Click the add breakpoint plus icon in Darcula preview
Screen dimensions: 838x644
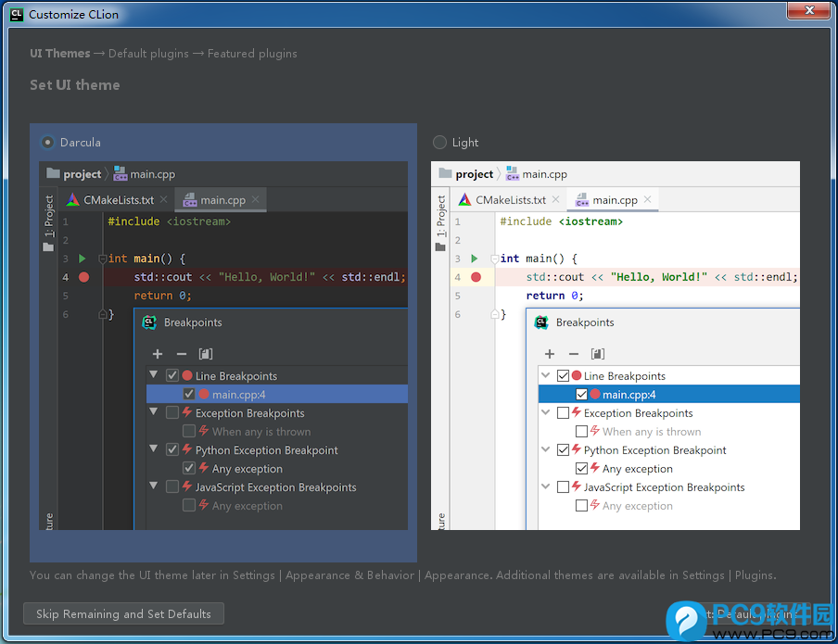158,354
